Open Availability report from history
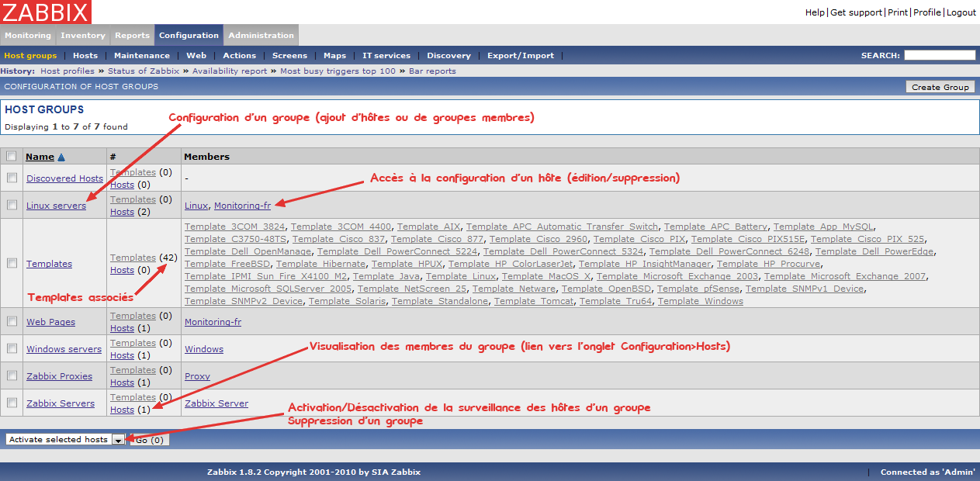 [230, 71]
